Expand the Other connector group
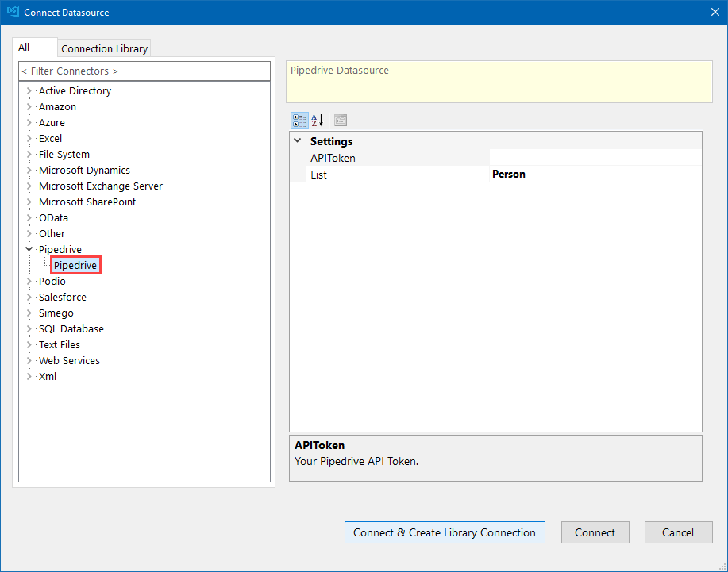The height and width of the screenshot is (572, 728). point(29,234)
